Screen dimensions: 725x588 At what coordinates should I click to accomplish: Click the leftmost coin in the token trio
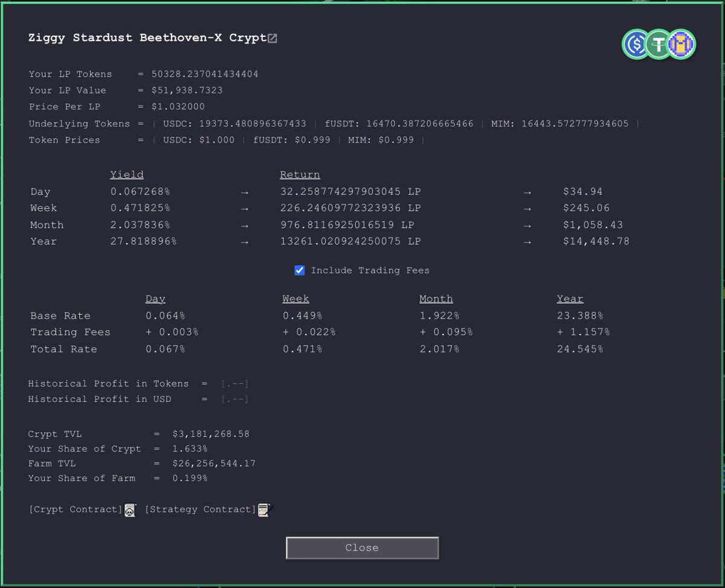click(636, 43)
